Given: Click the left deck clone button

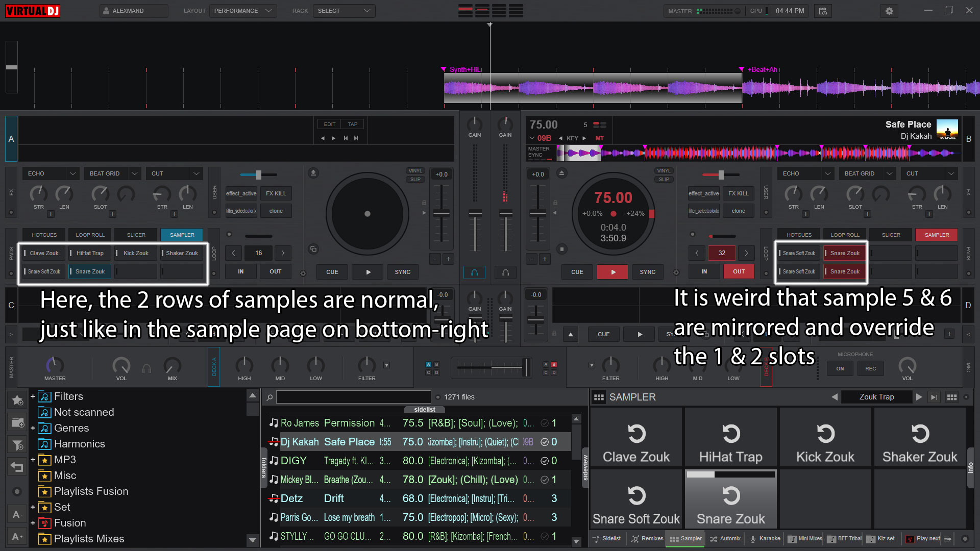Looking at the screenshot, I should 276,211.
